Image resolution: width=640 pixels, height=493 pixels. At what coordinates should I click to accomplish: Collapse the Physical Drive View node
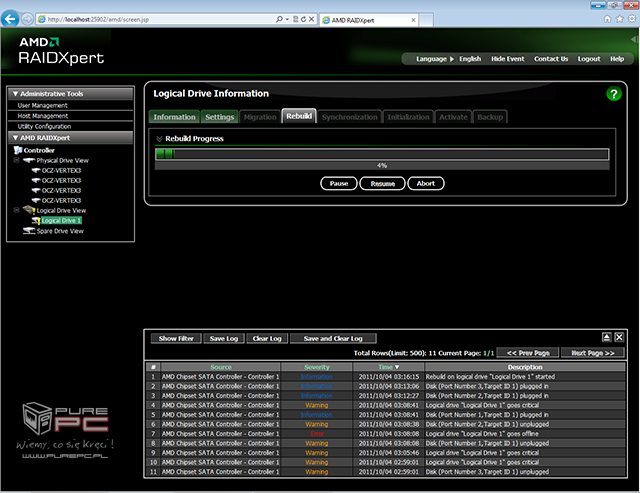(x=17, y=160)
